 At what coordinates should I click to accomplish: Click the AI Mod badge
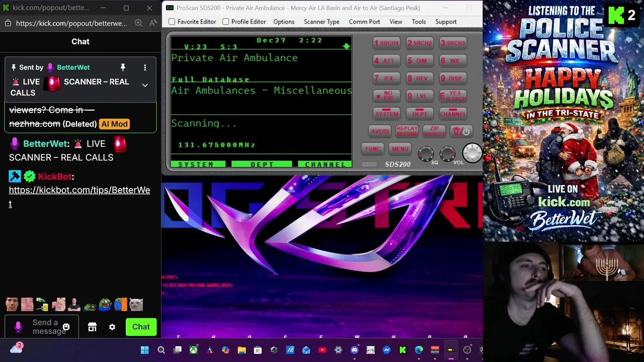click(115, 124)
